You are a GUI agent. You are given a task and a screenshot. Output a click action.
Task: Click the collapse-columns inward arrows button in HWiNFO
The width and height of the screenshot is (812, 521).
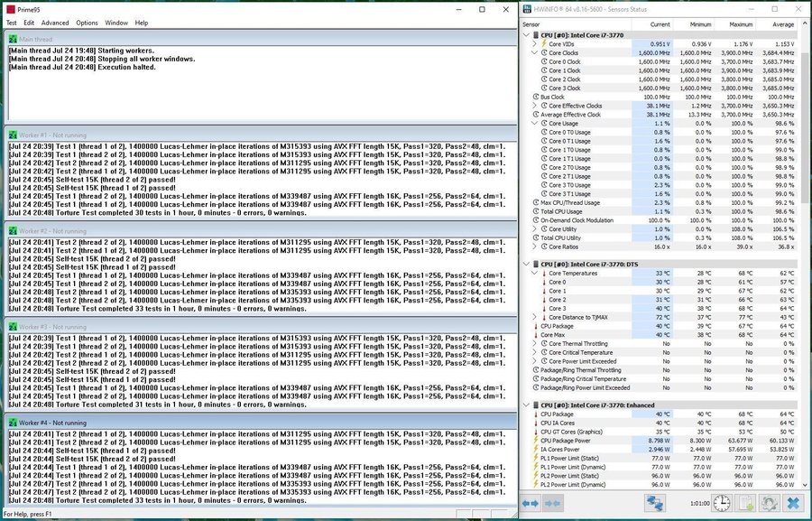click(x=552, y=503)
